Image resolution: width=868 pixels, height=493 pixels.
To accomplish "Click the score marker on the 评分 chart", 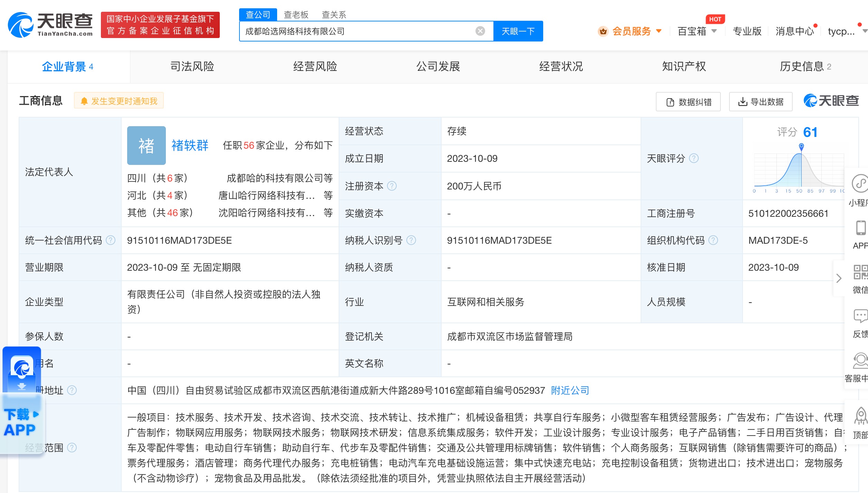I will [x=801, y=147].
